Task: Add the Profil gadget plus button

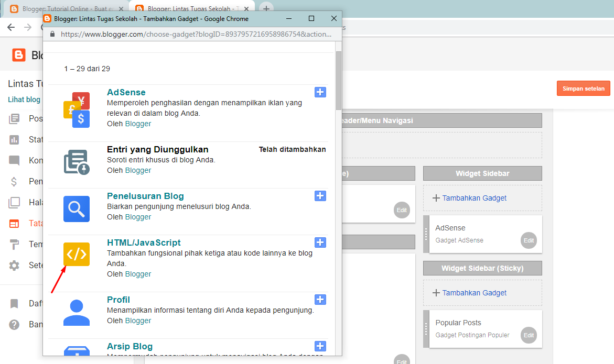Action: [x=320, y=300]
